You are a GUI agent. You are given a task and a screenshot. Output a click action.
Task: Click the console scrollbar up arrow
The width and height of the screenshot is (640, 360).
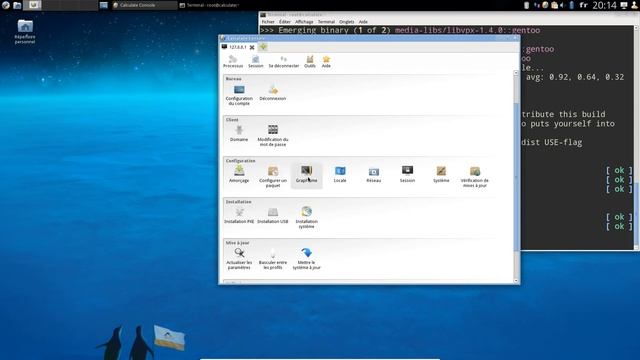(x=516, y=73)
